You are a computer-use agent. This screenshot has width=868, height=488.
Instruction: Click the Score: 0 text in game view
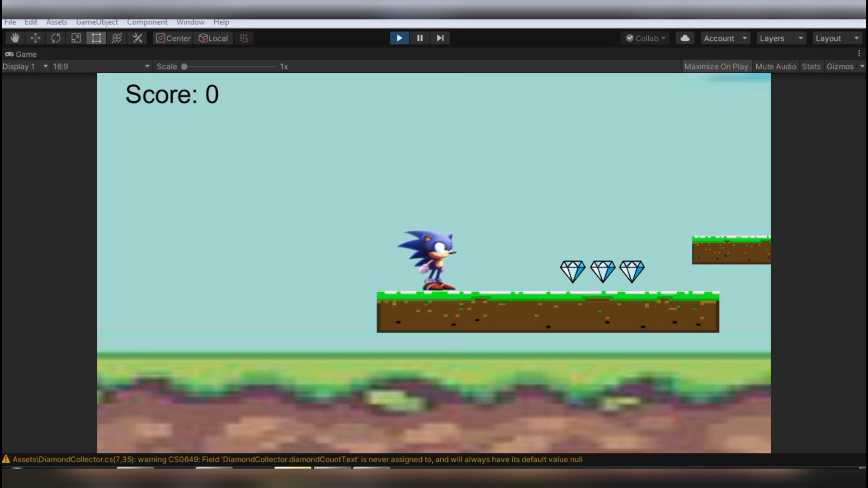pos(172,94)
